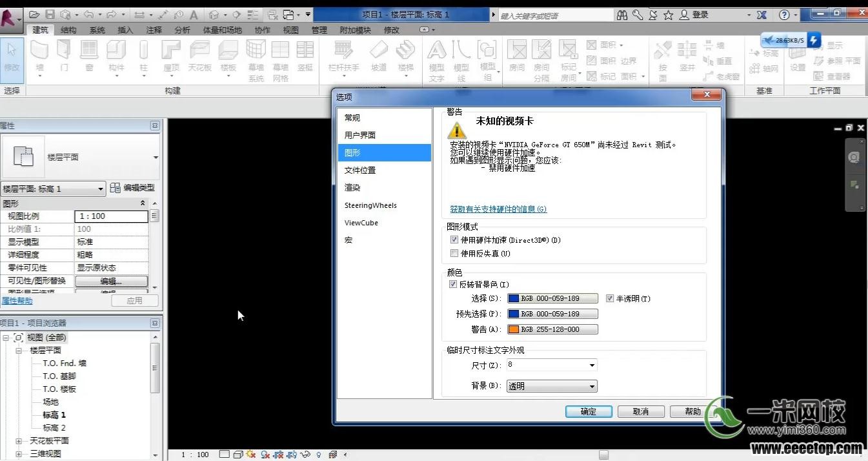Click the favorites star icon in title bar
This screenshot has height=461, width=868.
tap(669, 14)
